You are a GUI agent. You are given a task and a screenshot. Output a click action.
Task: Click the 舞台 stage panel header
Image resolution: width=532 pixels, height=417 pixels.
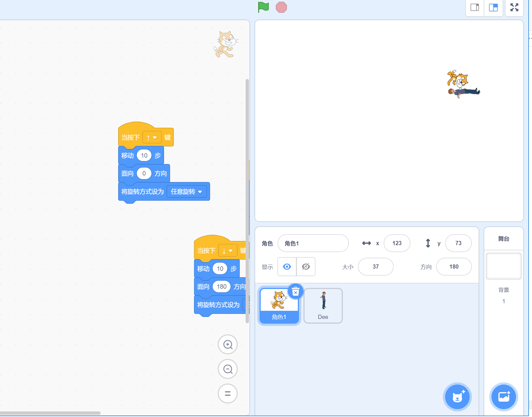(x=503, y=239)
